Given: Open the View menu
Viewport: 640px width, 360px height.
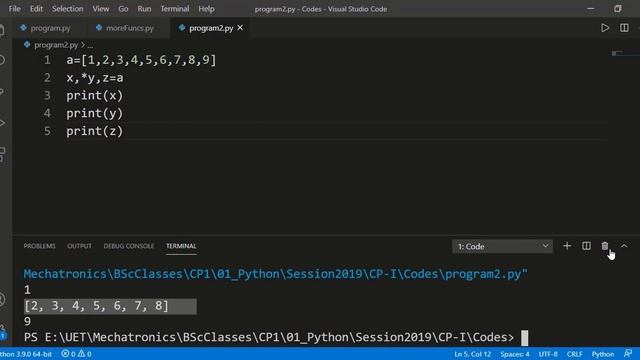Looking at the screenshot, I should point(100,9).
